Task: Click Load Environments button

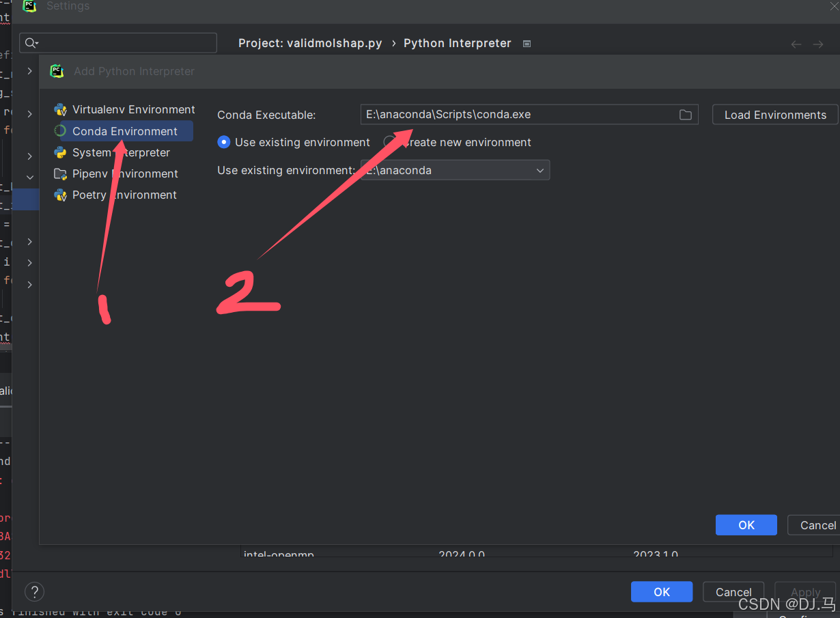Action: pyautogui.click(x=775, y=115)
